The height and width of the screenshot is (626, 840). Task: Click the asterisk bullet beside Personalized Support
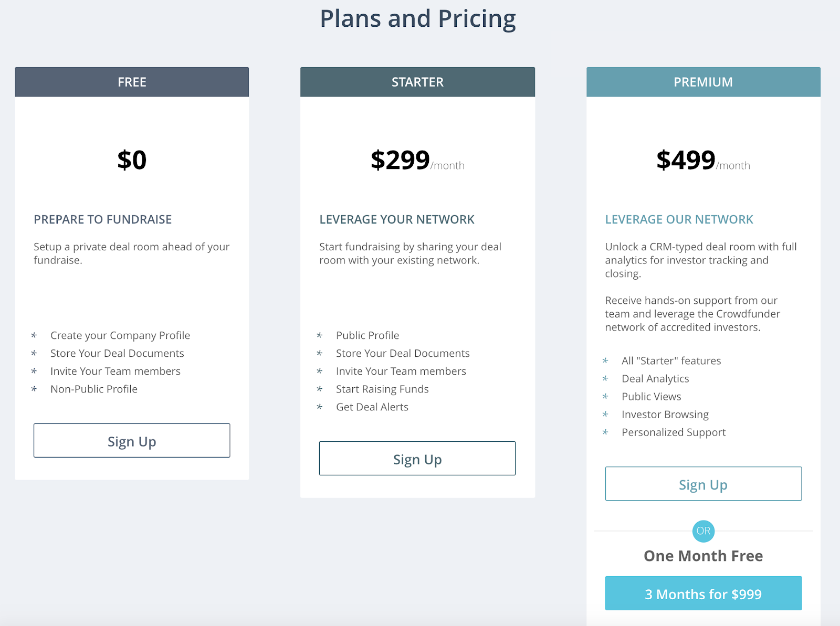coord(605,432)
